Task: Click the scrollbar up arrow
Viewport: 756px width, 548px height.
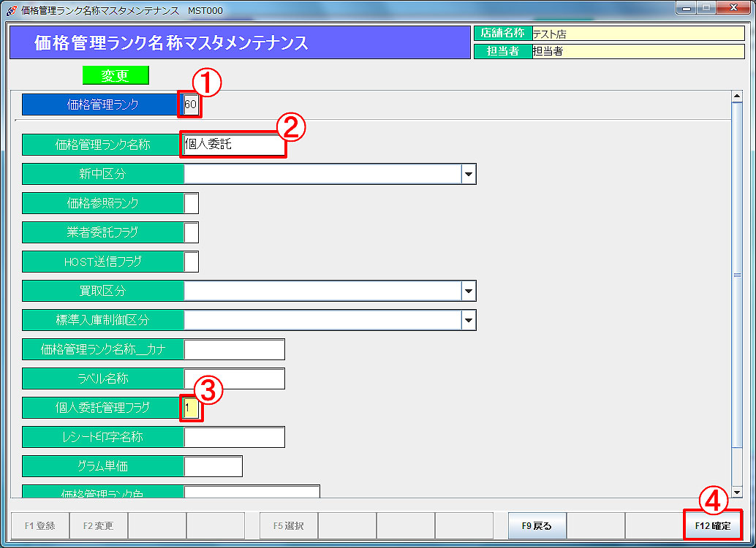Action: click(737, 96)
